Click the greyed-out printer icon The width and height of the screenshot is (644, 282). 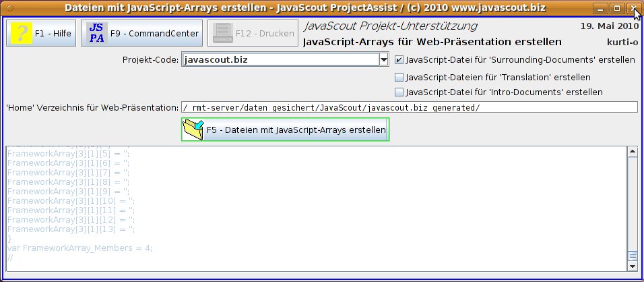pyautogui.click(x=223, y=32)
